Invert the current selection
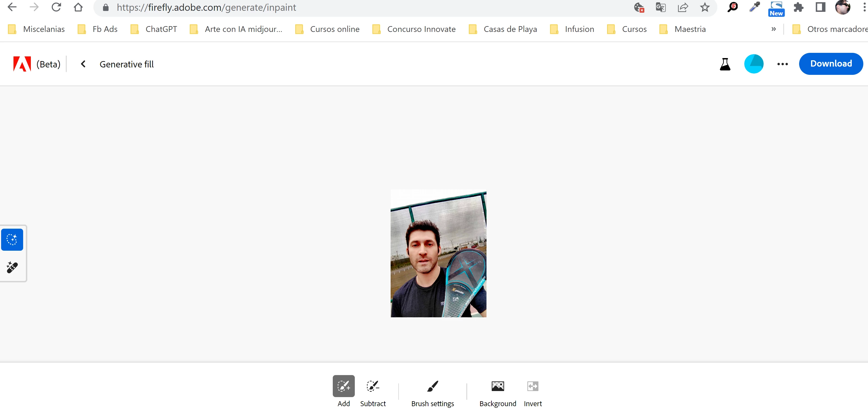Screen dimensions: 868x418 click(532, 386)
